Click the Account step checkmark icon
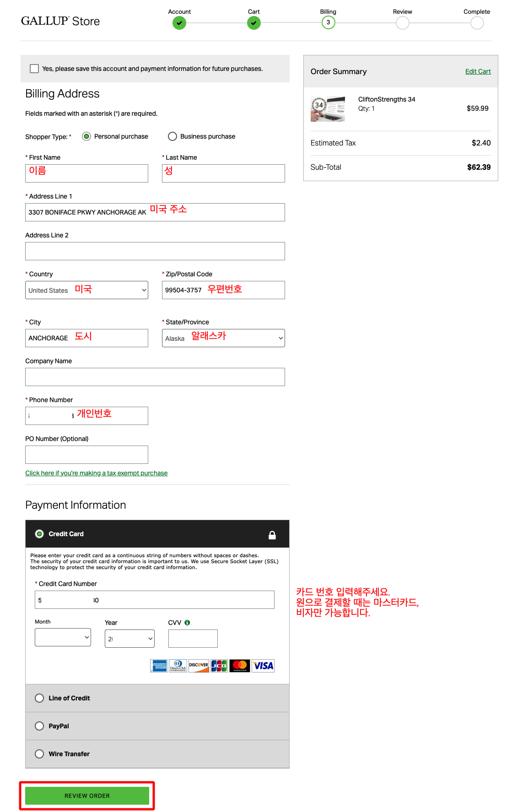The image size is (512, 812). click(x=179, y=23)
